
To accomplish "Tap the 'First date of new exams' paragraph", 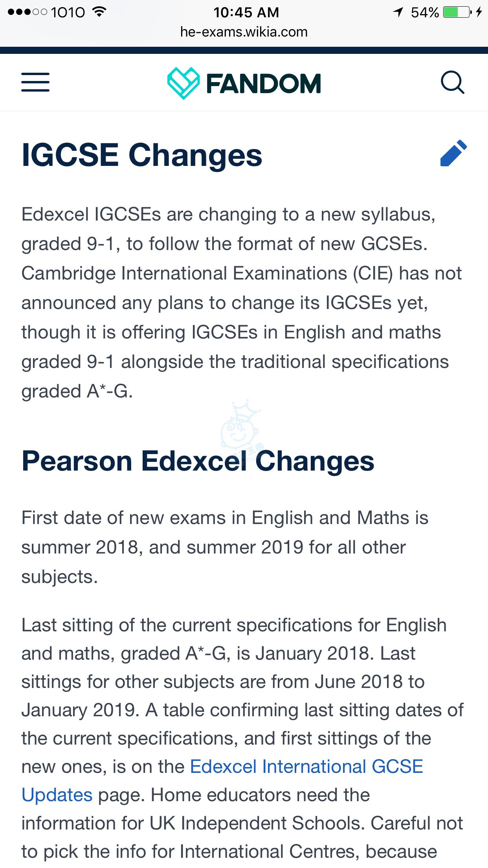I will [224, 547].
